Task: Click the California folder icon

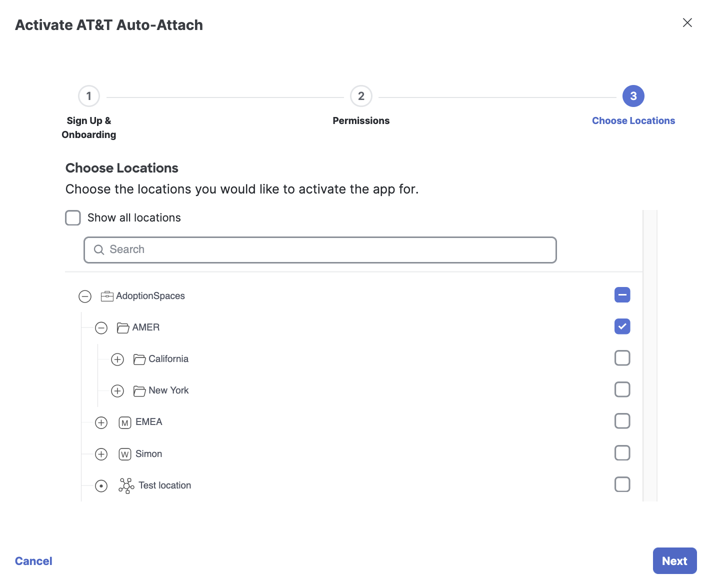Action: click(139, 359)
